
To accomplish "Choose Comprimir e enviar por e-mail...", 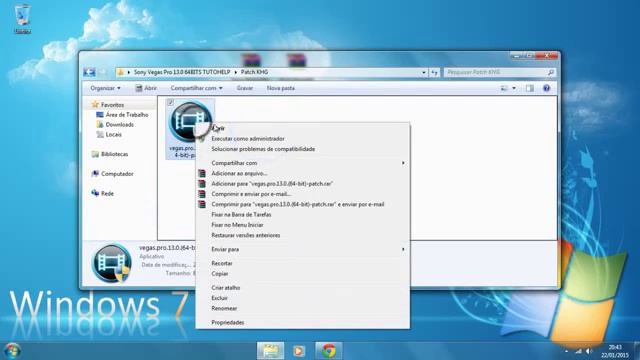I will click(303, 194).
